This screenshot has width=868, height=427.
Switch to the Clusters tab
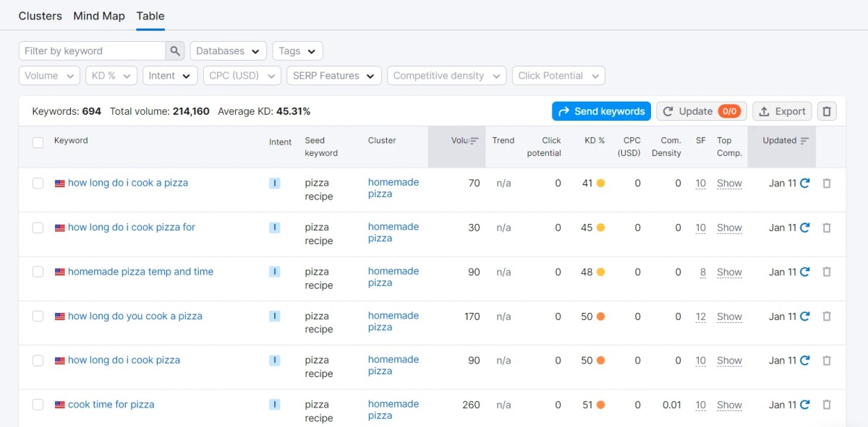point(41,16)
